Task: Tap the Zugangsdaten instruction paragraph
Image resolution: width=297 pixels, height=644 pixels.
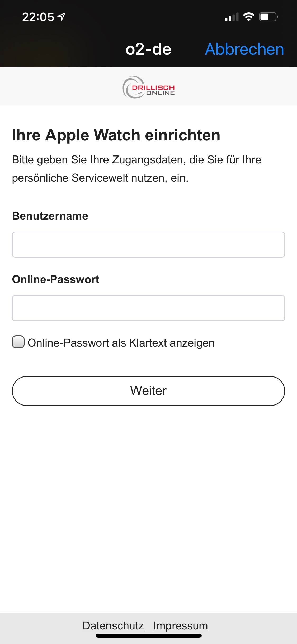Action: point(136,169)
